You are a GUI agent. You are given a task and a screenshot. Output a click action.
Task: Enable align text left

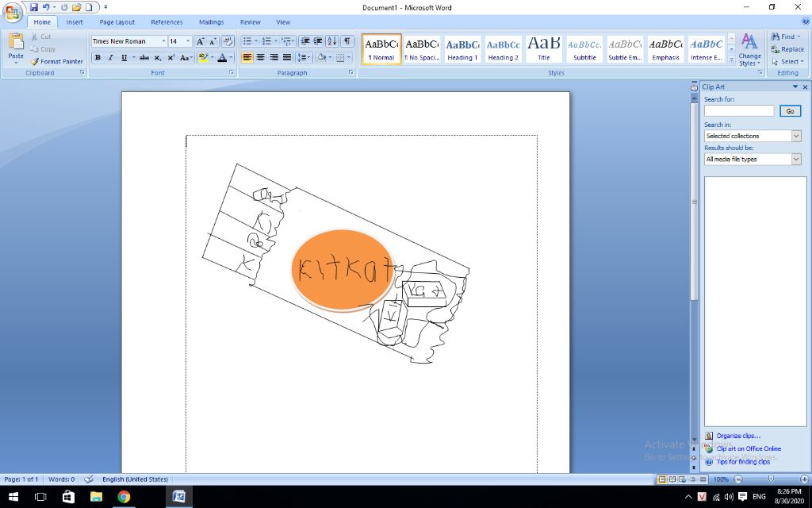tap(247, 57)
